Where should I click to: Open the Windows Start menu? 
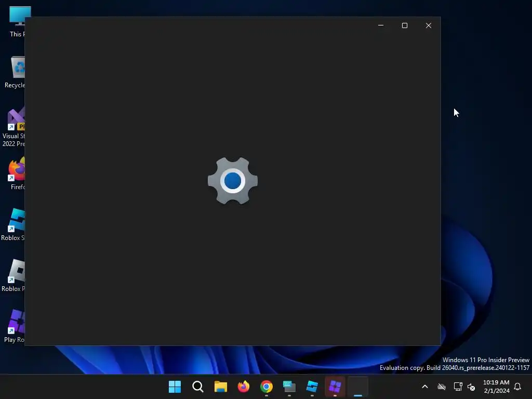(x=175, y=387)
